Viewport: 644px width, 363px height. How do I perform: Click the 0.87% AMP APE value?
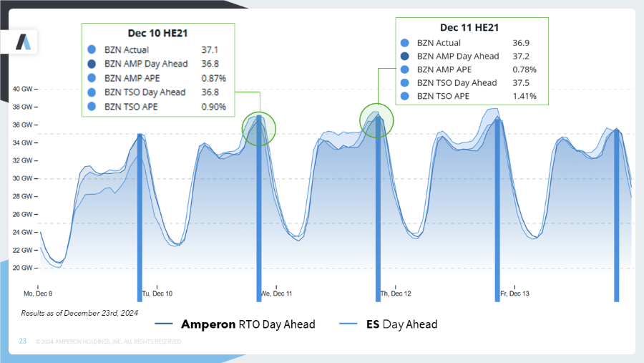[213, 78]
